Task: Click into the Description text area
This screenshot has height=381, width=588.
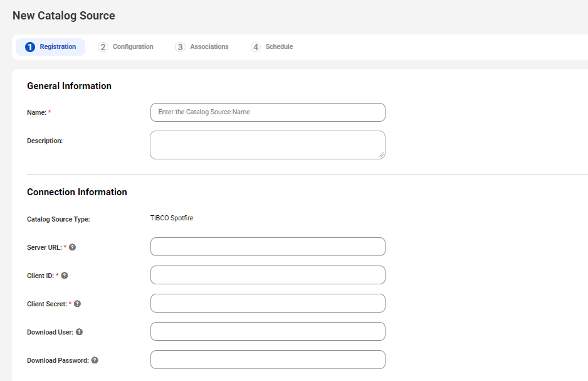Action: click(x=268, y=145)
